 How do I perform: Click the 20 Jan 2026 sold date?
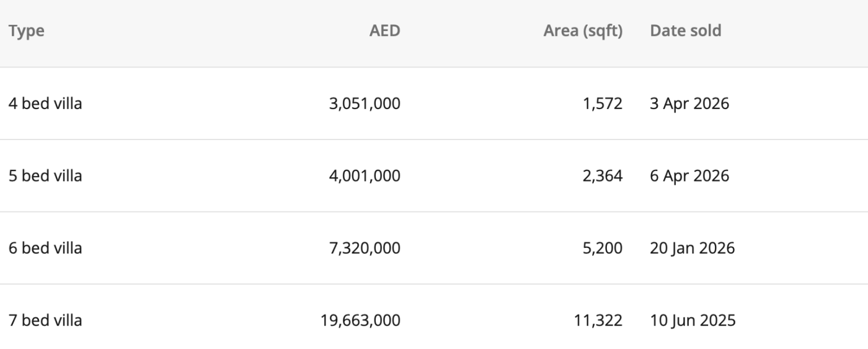[692, 249]
